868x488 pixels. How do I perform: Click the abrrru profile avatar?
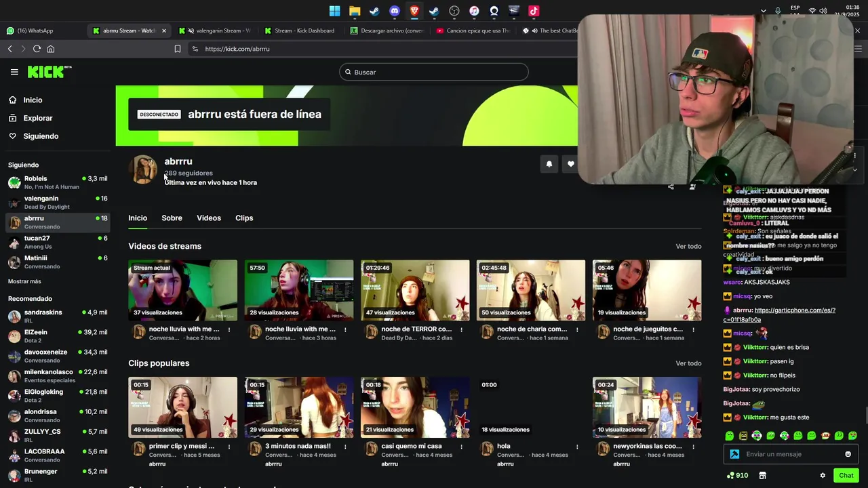(x=143, y=169)
